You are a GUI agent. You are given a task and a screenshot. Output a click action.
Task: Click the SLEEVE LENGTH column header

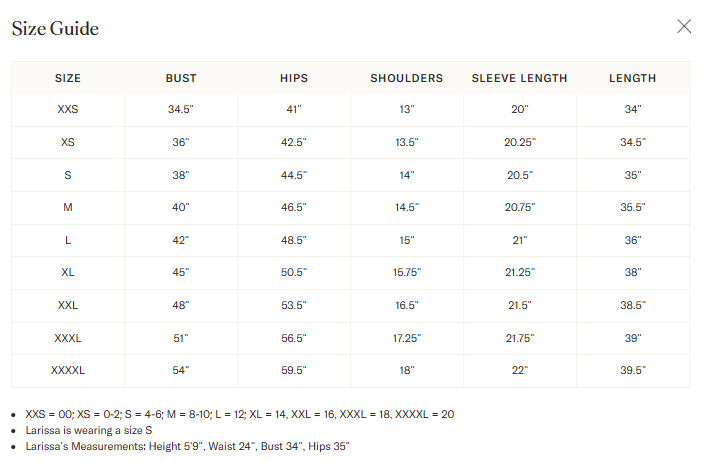pyautogui.click(x=519, y=78)
